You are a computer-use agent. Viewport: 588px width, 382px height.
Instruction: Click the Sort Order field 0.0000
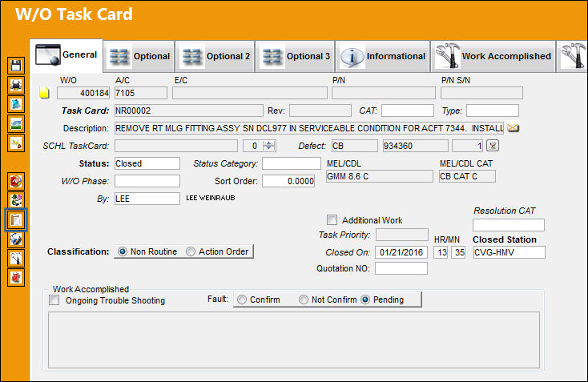(288, 181)
